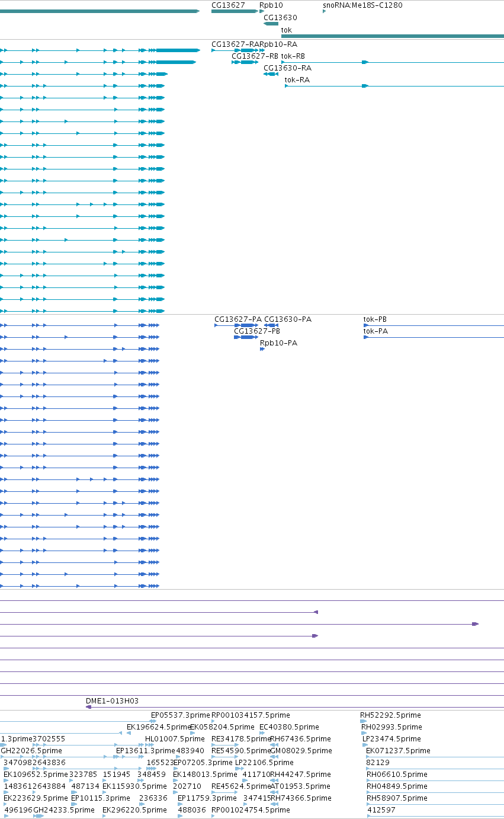Open EK058204.5prime EST label

coord(222,727)
